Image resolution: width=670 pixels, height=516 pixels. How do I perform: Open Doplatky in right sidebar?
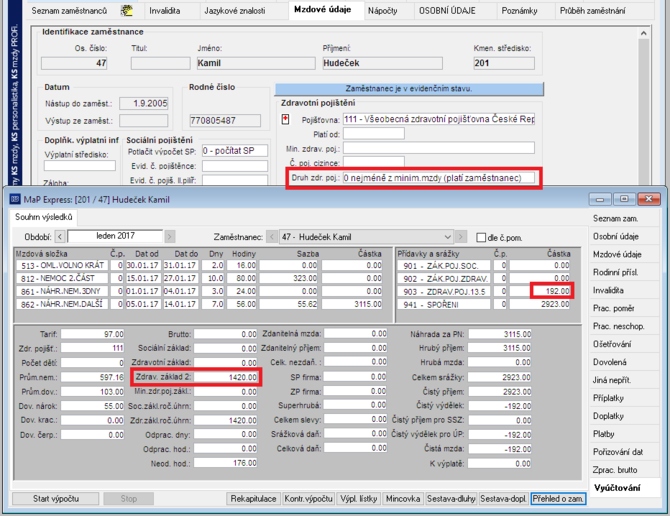pos(624,416)
